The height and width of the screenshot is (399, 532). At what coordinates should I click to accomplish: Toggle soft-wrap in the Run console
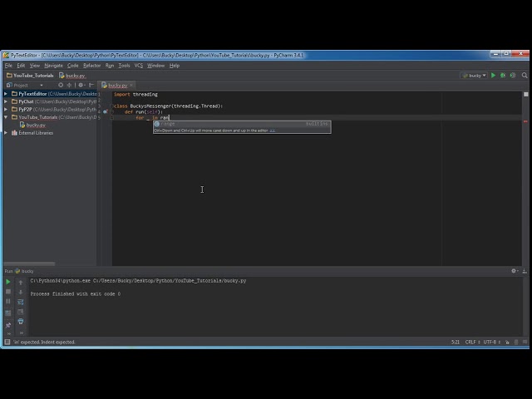coord(21,302)
